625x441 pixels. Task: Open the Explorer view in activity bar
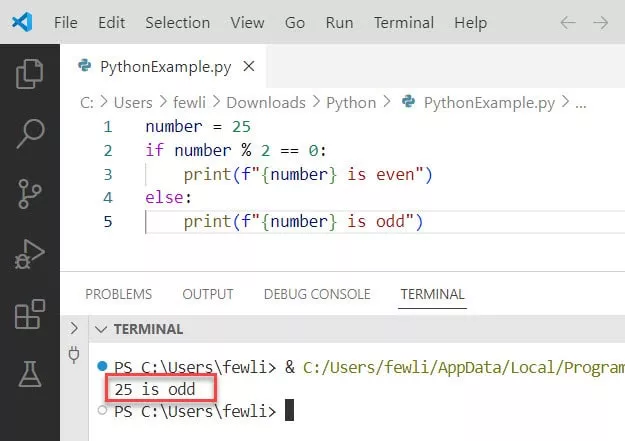coord(30,73)
